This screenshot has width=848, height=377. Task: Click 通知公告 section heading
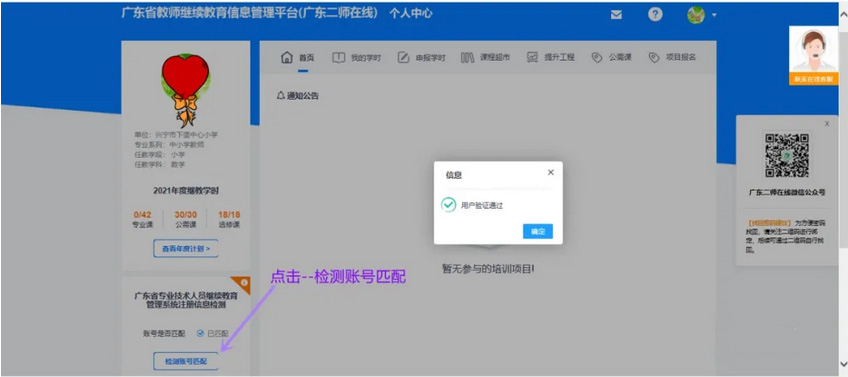click(303, 96)
